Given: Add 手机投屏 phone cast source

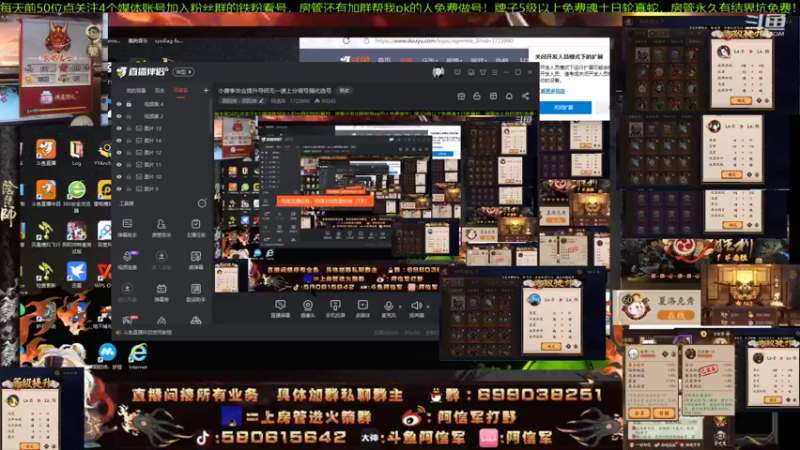Looking at the screenshot, I should pyautogui.click(x=335, y=309).
